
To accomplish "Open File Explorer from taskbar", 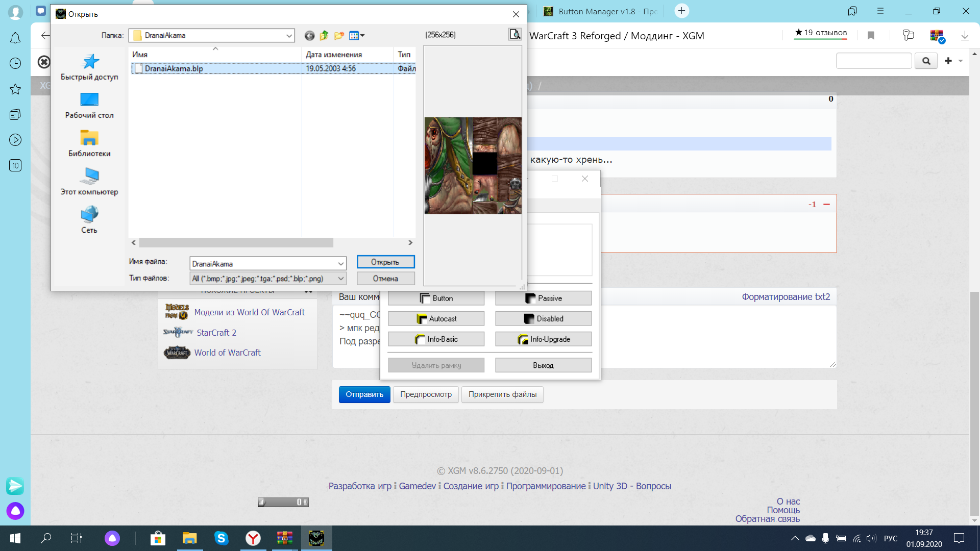I will [189, 538].
